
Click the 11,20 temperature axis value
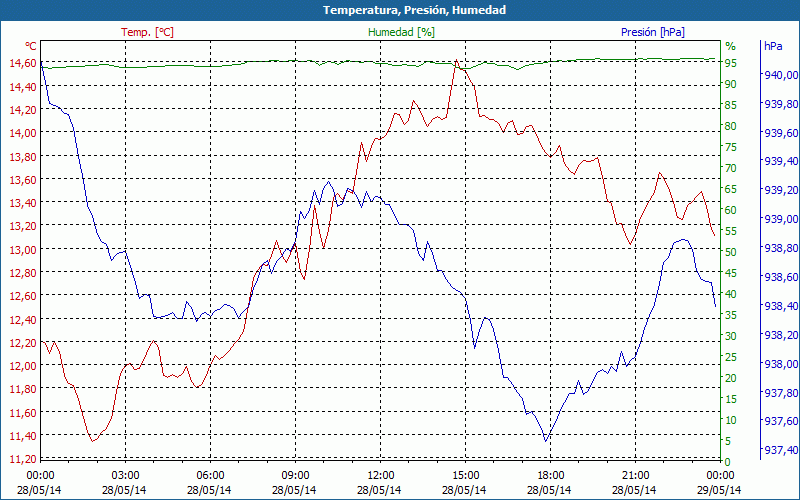point(23,459)
